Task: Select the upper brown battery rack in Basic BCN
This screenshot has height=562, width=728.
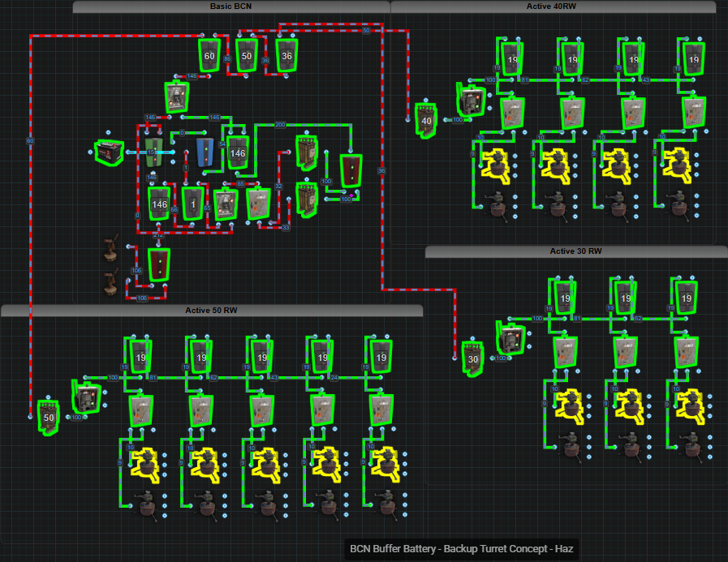Action: pos(307,152)
